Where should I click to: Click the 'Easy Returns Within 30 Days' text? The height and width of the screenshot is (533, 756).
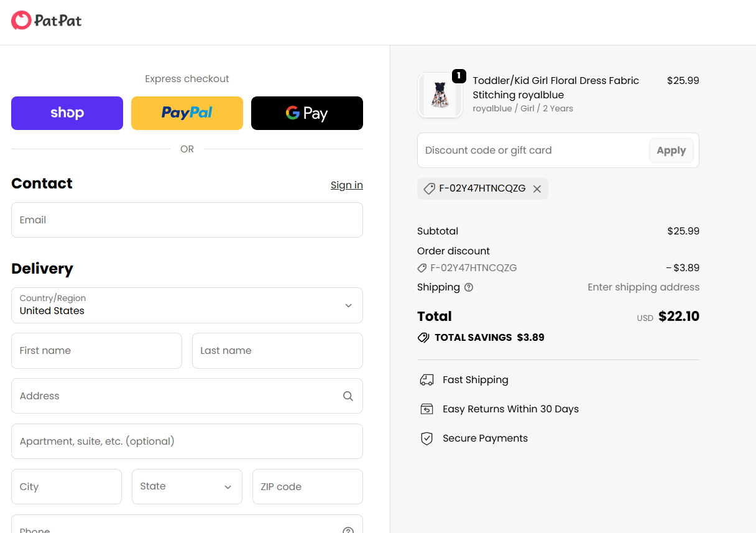[510, 409]
